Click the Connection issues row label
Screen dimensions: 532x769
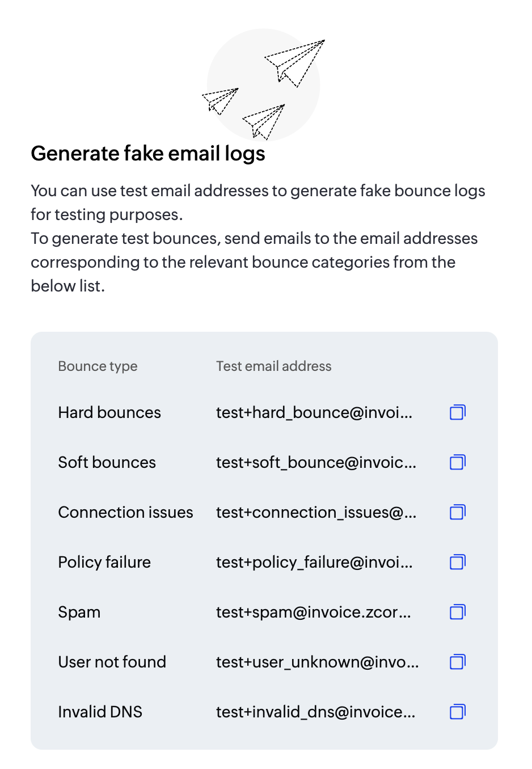click(x=125, y=512)
